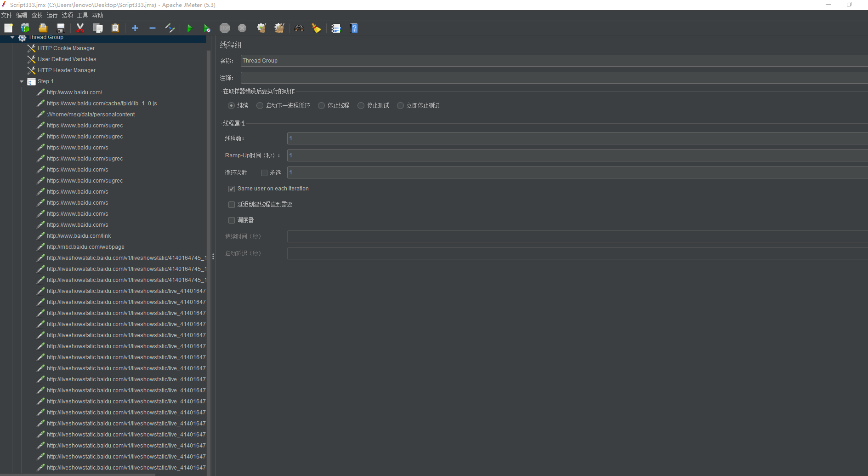Select 启动下一进程循环 radio option

(260, 106)
